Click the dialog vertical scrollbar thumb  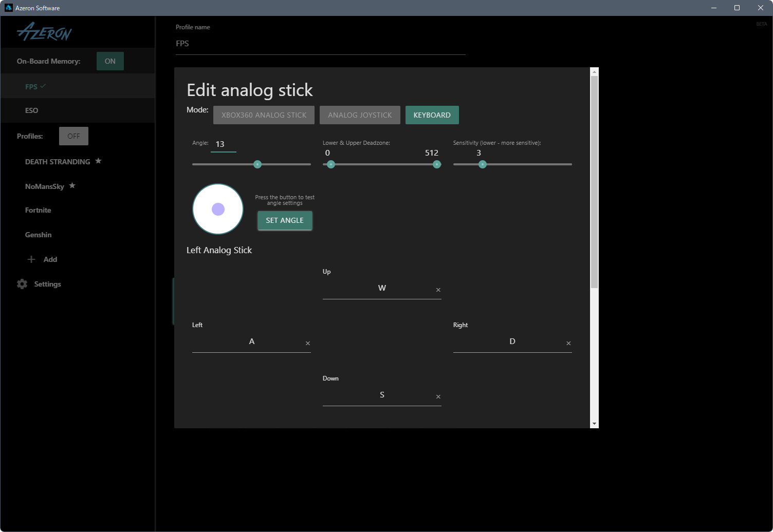point(594,182)
